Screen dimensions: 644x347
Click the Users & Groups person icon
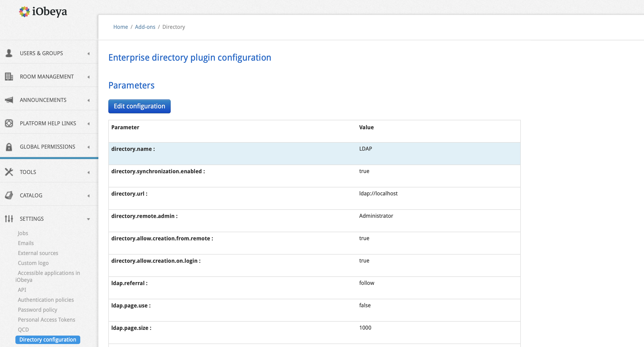[9, 53]
